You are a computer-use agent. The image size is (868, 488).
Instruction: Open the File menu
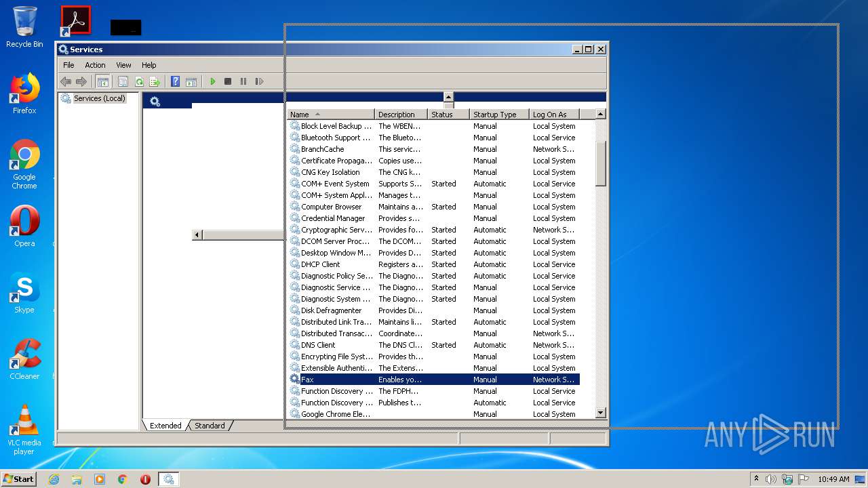tap(68, 65)
